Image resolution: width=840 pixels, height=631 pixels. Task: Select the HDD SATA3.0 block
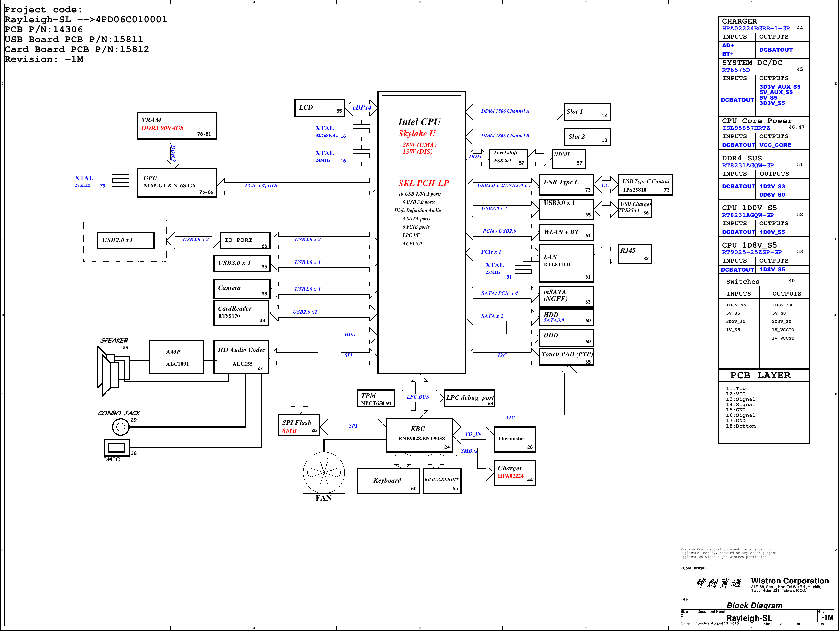[x=566, y=317]
